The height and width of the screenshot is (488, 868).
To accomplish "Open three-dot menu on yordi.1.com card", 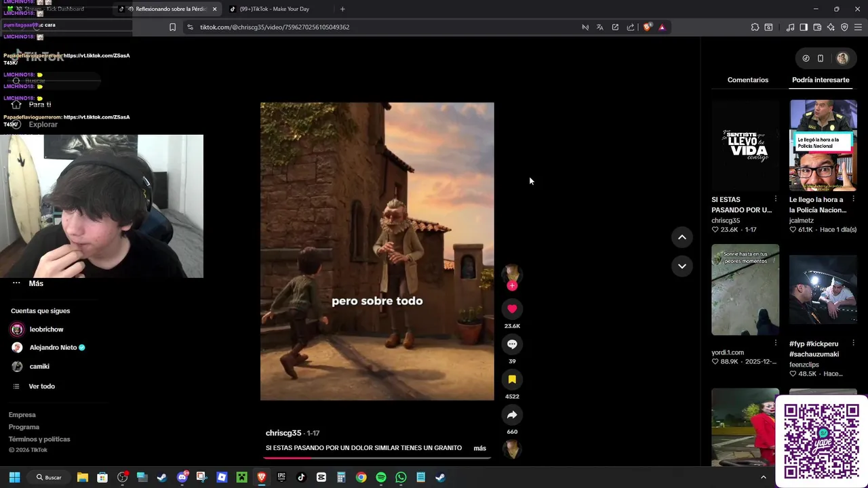I will 776,343.
